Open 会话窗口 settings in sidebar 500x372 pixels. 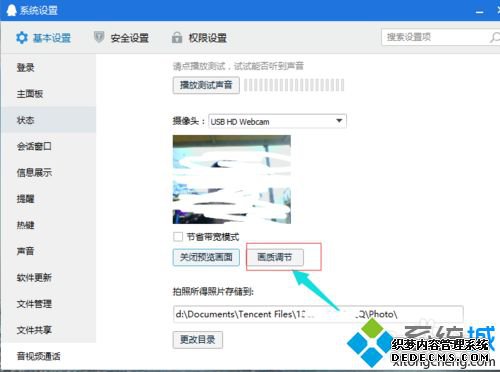point(48,146)
